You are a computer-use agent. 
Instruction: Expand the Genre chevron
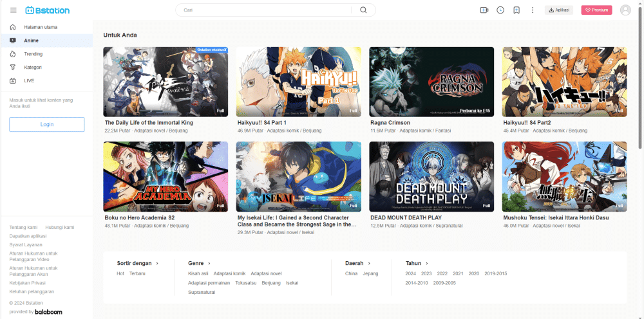[209, 263]
